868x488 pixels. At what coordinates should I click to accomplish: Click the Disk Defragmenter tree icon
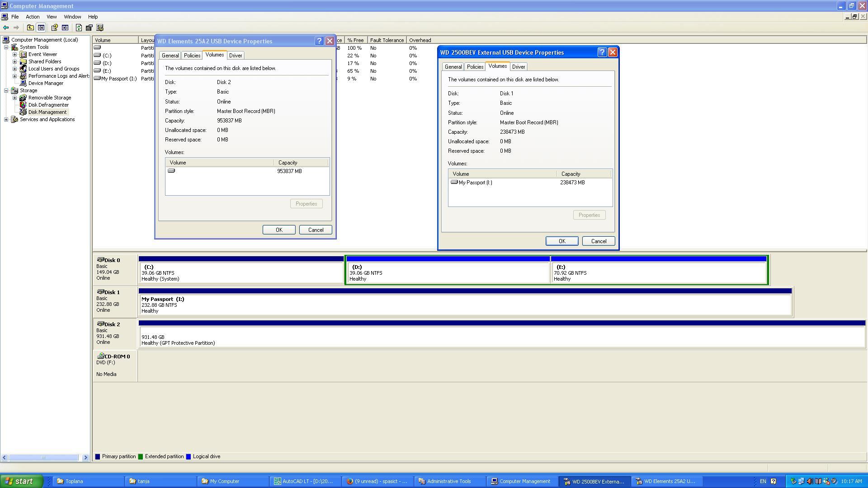(x=23, y=105)
